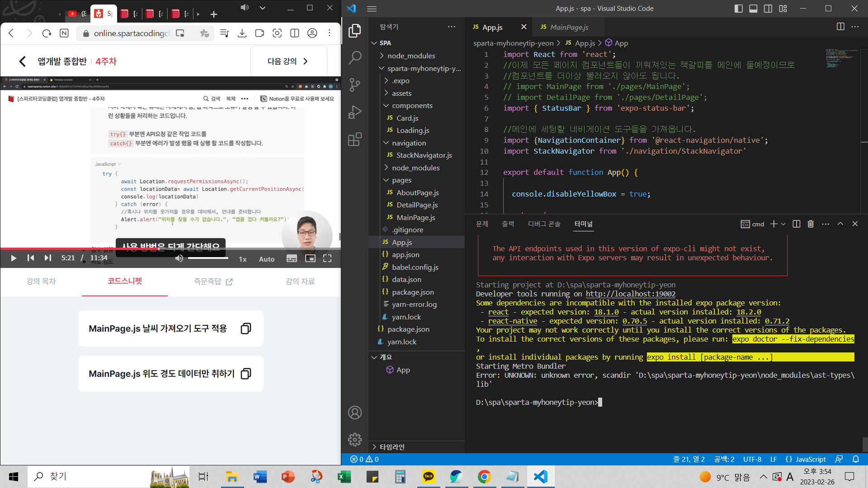Viewport: 868px width, 488px height.
Task: Open the browser profile icon
Action: click(x=312, y=33)
